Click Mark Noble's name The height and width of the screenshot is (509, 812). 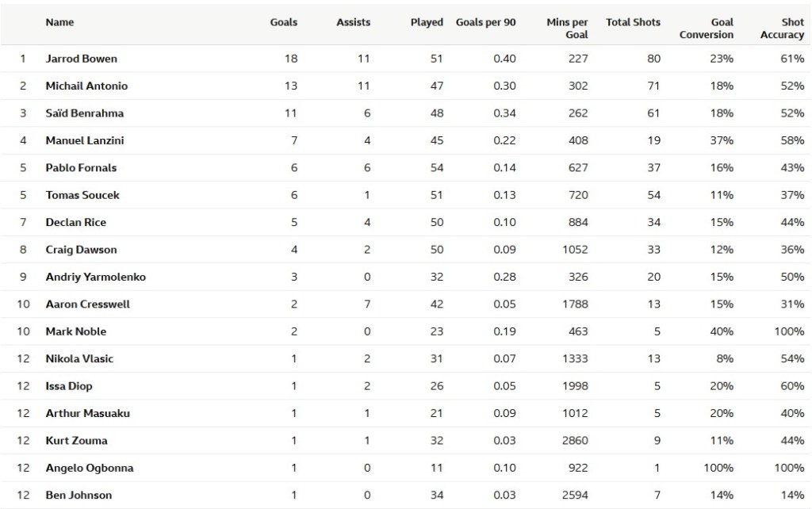point(75,331)
